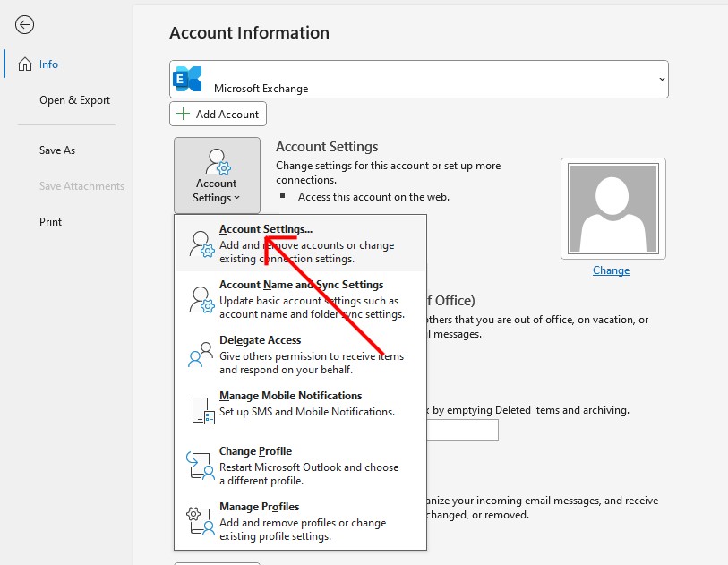This screenshot has width=728, height=565.
Task: Open the Info tab
Action: [x=48, y=64]
